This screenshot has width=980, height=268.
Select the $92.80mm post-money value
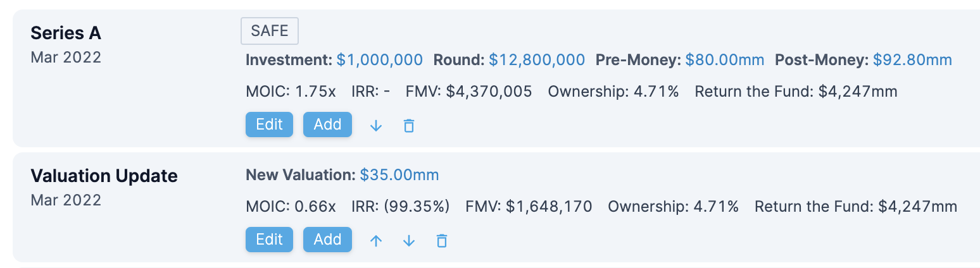pos(912,60)
